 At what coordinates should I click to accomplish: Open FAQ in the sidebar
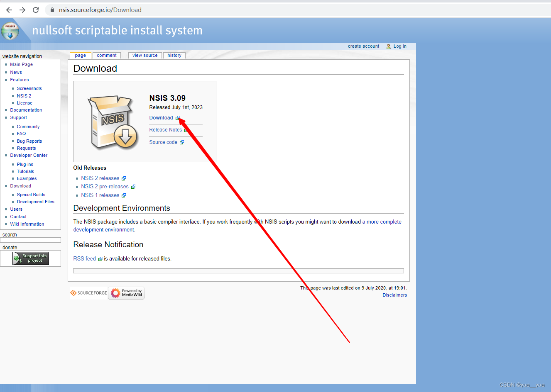pos(22,134)
